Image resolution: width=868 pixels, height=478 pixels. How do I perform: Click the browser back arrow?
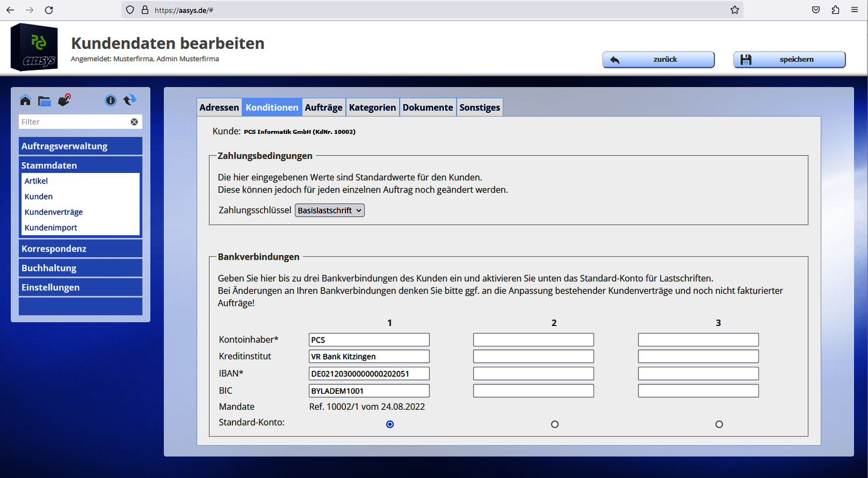(x=10, y=10)
